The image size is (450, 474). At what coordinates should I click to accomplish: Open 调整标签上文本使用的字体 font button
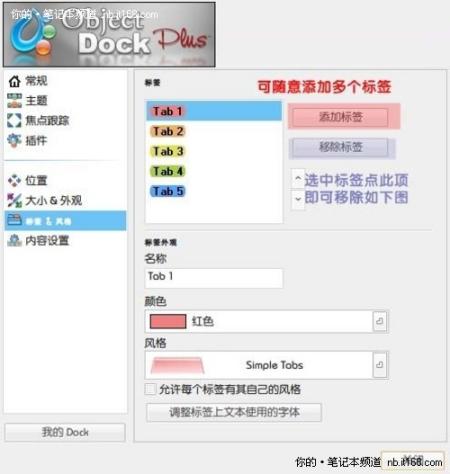[x=234, y=413]
